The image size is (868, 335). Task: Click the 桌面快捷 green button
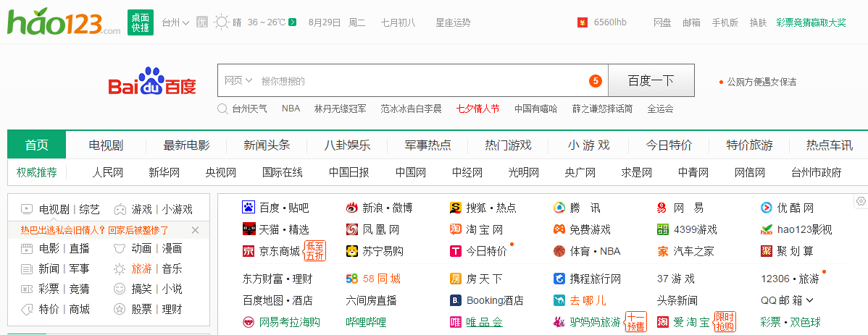(140, 22)
